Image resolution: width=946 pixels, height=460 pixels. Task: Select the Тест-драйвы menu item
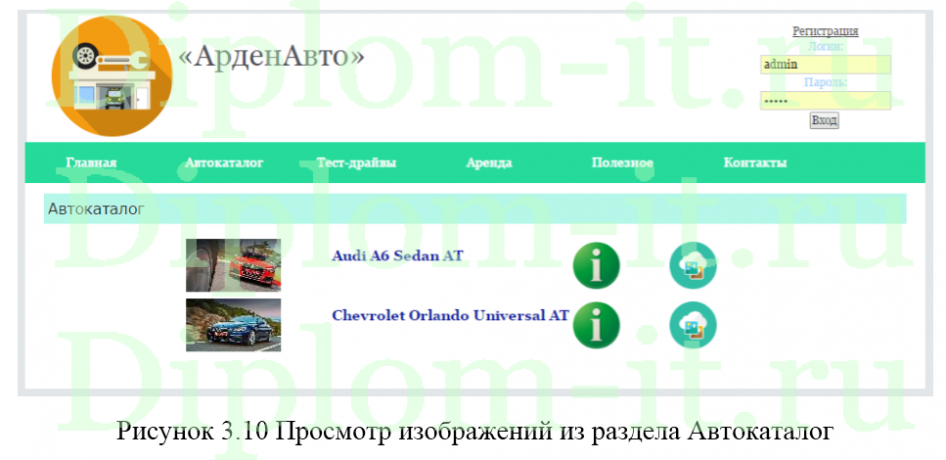click(x=357, y=163)
